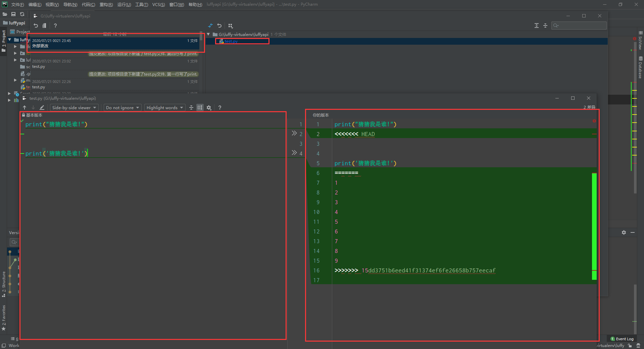Click expand all icon in changes panel
The image size is (644, 349).
pyautogui.click(x=536, y=26)
